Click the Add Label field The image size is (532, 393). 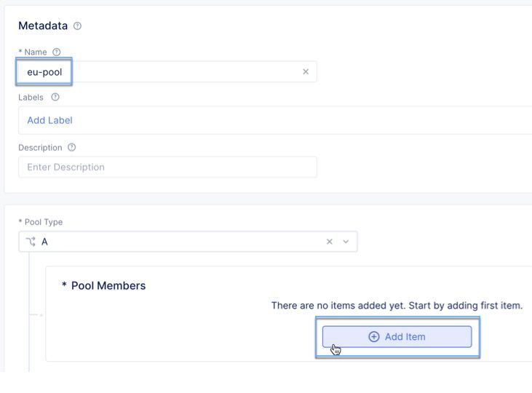click(49, 120)
